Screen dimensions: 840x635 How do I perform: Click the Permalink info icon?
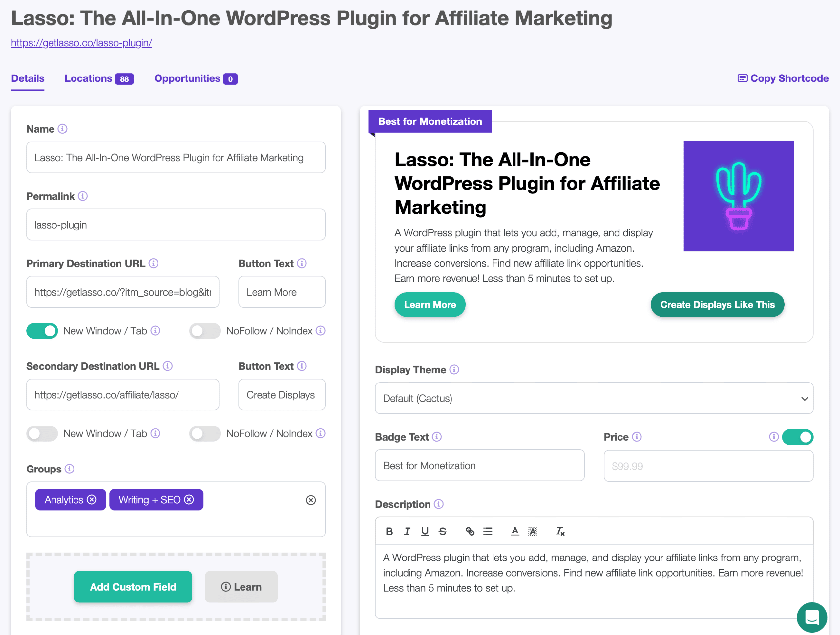pyautogui.click(x=83, y=196)
